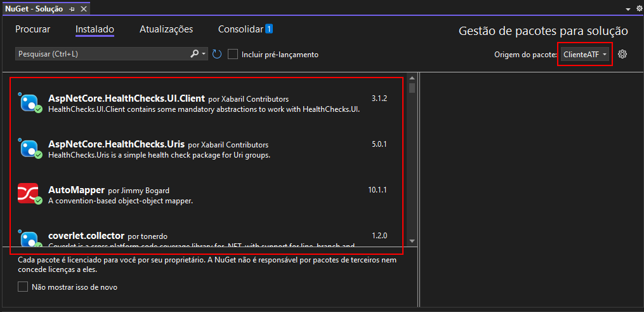644x312 pixels.
Task: Click version 10.1.1 text
Action: pyautogui.click(x=378, y=190)
